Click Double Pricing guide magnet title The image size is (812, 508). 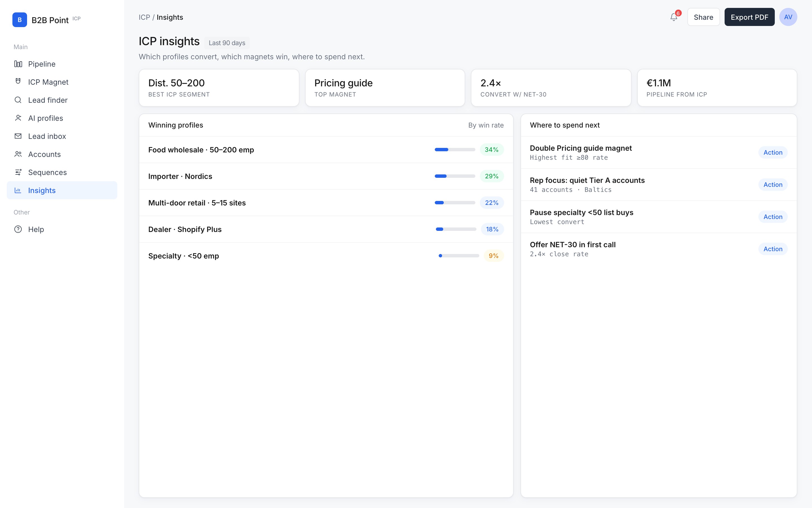[x=581, y=148]
